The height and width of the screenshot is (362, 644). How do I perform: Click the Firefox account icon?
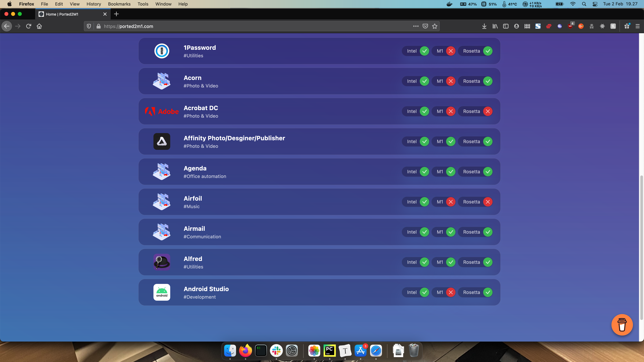(x=517, y=26)
